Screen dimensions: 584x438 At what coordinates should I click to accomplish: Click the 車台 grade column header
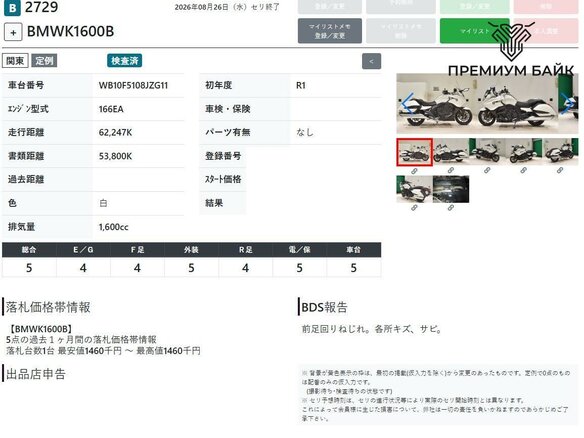click(x=353, y=250)
